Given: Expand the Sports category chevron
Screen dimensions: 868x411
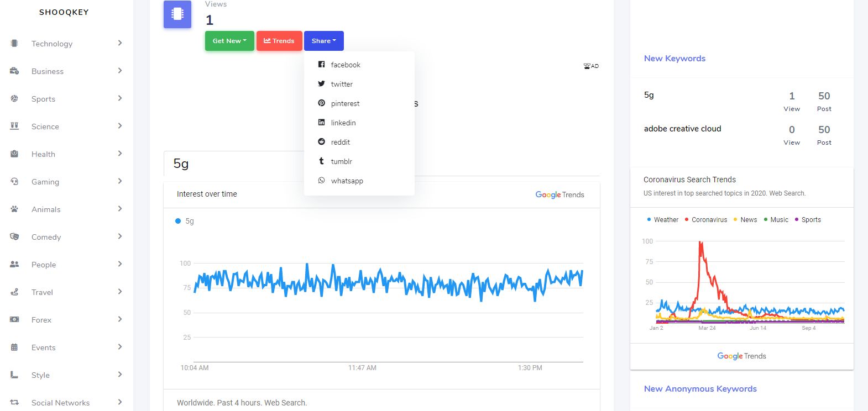Looking at the screenshot, I should pos(120,98).
